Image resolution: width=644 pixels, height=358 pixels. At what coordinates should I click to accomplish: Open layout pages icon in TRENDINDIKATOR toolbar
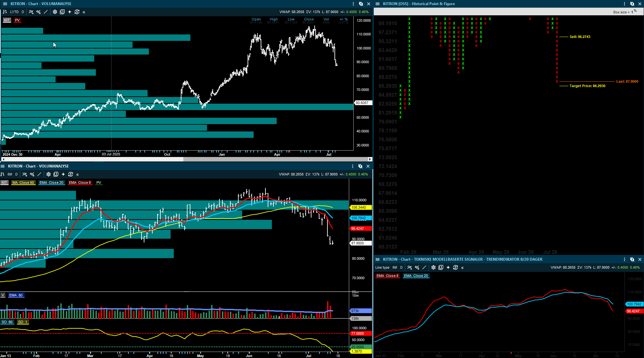click(x=441, y=267)
